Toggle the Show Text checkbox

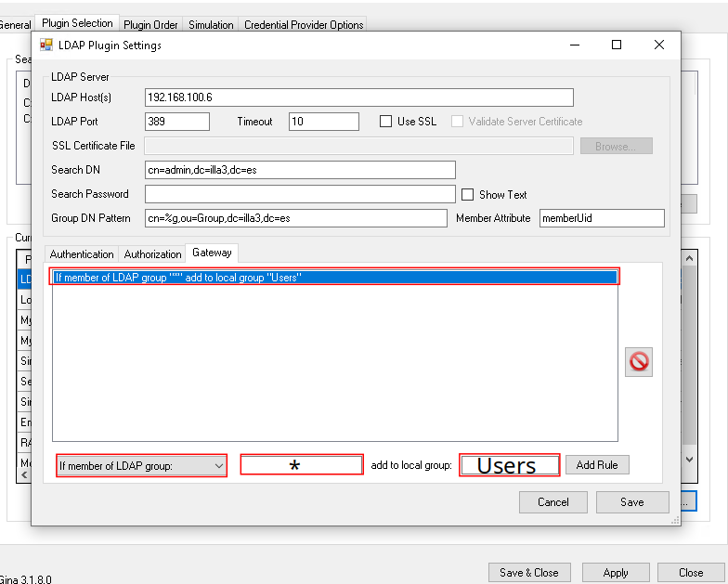coord(468,195)
